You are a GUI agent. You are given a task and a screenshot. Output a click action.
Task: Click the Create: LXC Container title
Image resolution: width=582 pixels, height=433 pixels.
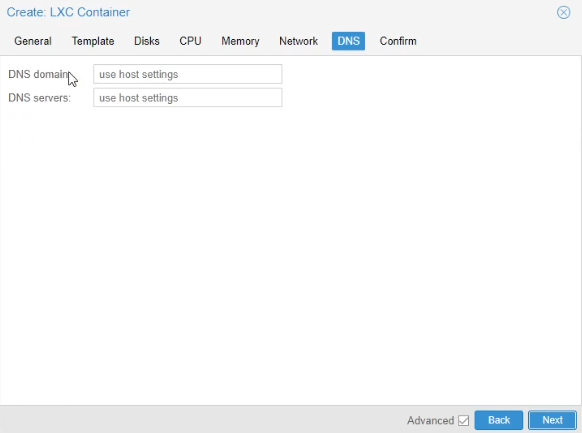click(68, 12)
